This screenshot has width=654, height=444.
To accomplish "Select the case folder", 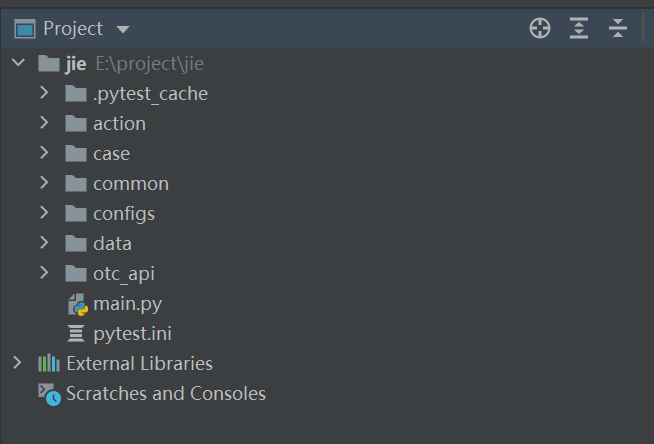I will [x=111, y=154].
